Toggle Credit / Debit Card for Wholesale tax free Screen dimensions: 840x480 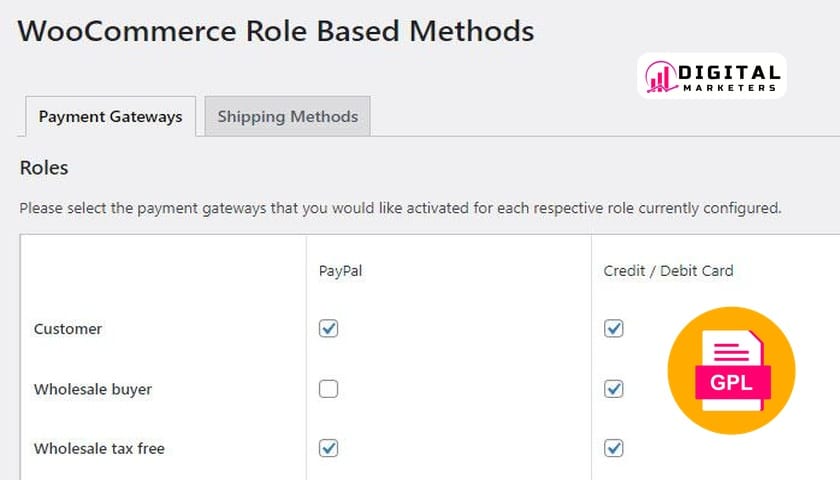click(614, 448)
